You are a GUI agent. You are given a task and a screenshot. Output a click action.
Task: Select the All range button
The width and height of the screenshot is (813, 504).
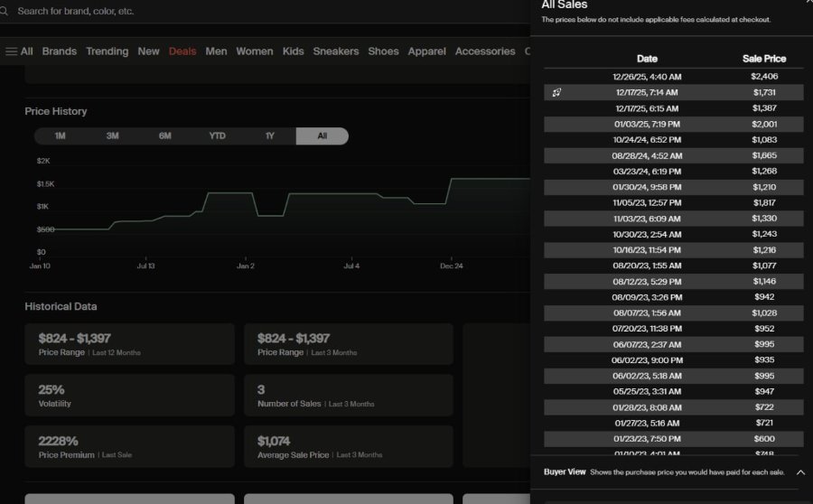[322, 135]
